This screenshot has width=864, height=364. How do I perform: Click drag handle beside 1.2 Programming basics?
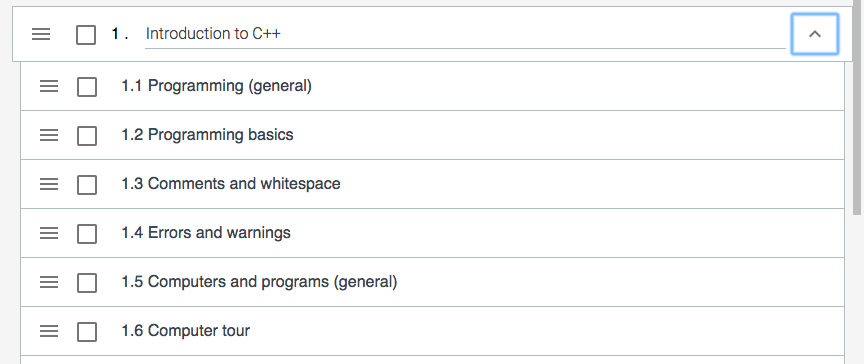(49, 135)
